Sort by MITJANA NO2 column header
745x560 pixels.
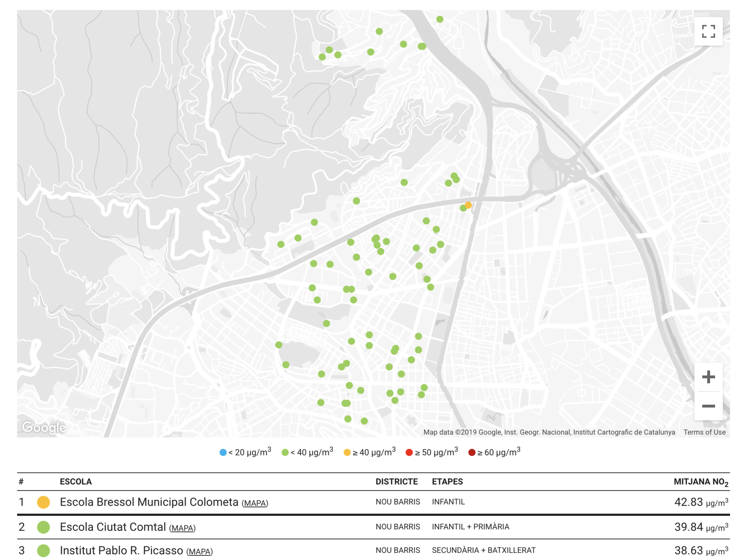click(701, 482)
